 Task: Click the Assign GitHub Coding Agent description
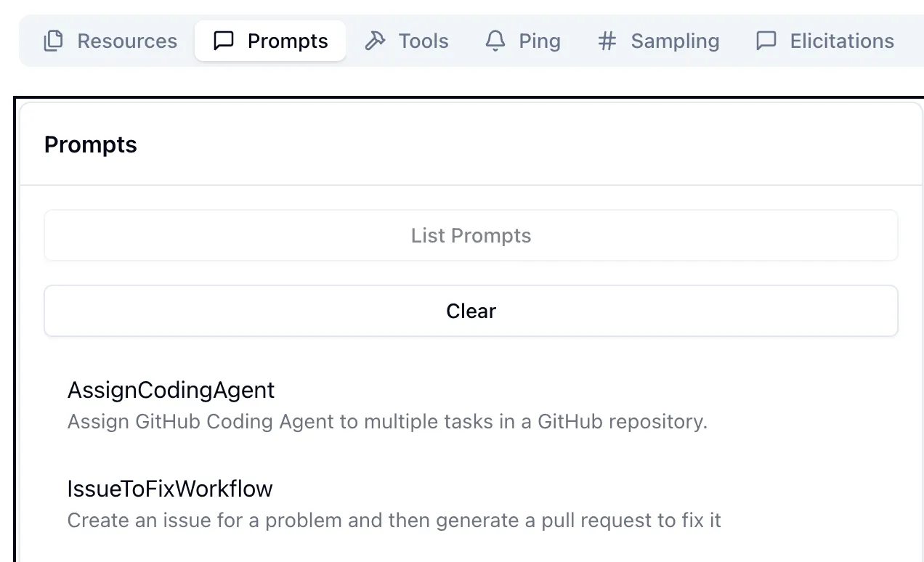click(x=387, y=422)
